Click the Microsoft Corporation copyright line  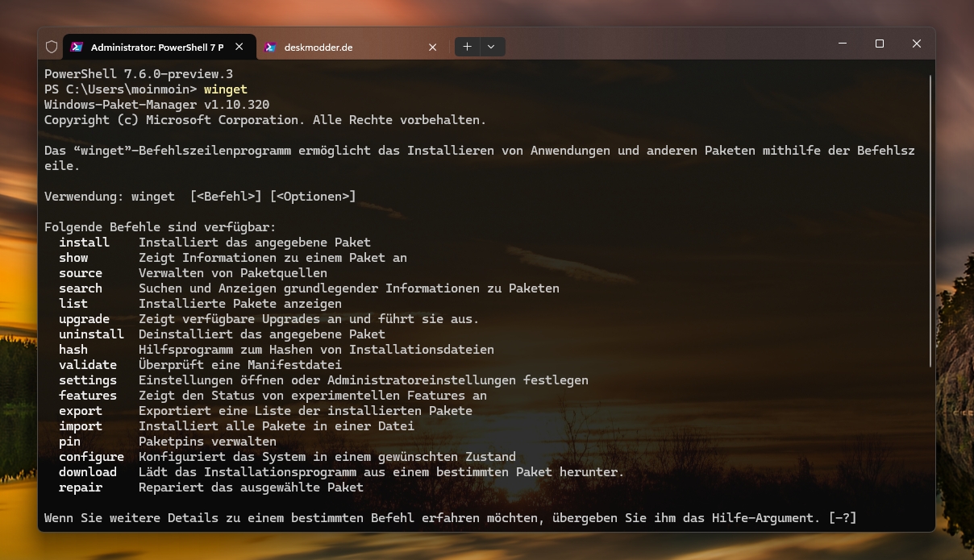click(265, 120)
